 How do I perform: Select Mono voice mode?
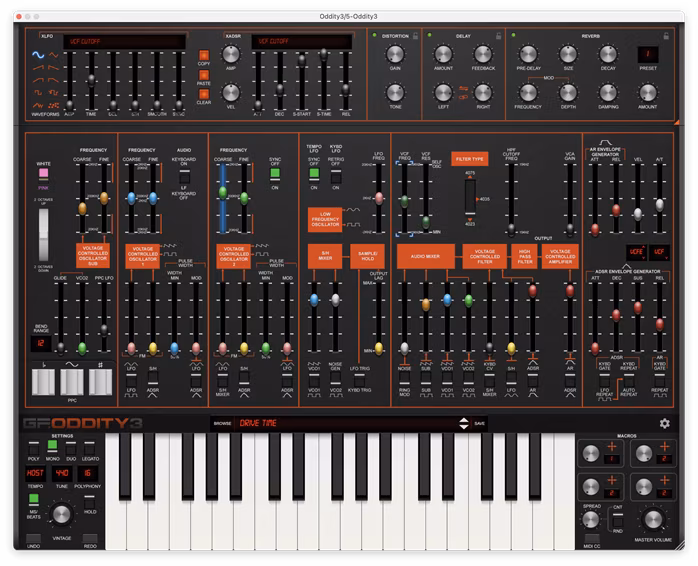pos(53,447)
